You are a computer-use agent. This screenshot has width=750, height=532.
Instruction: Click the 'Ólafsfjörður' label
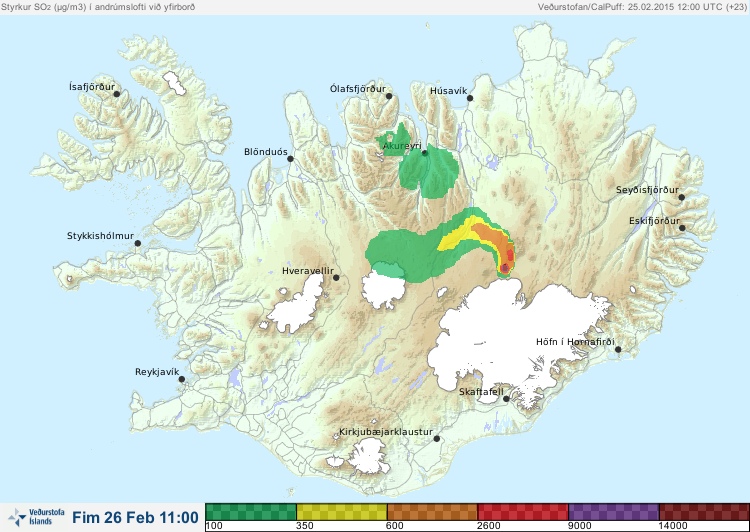click(358, 89)
